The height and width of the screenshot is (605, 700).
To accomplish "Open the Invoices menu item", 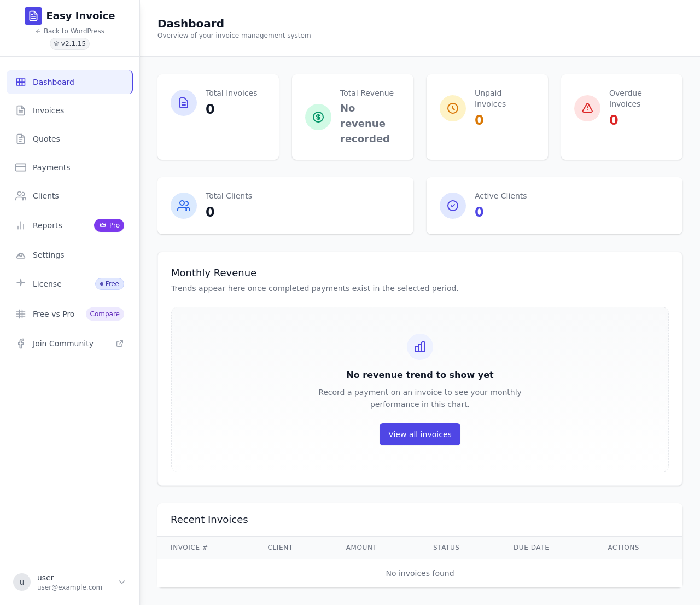I will (x=69, y=110).
